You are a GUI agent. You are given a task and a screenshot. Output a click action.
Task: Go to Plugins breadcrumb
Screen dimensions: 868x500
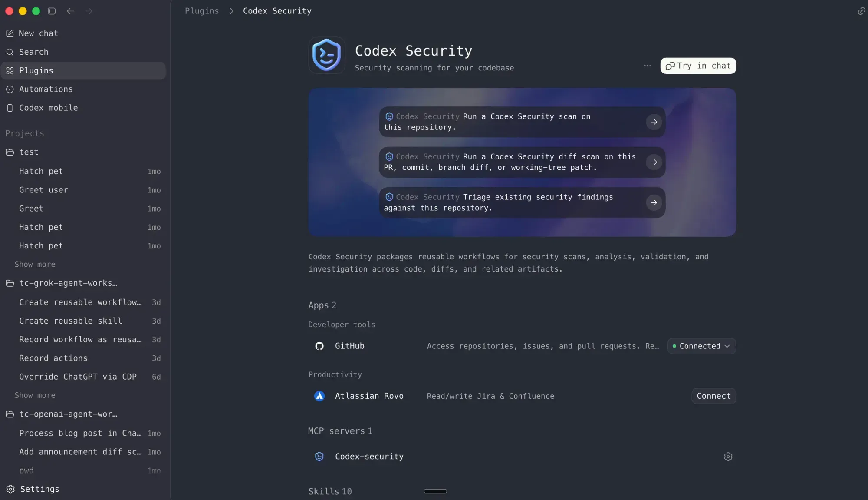[x=202, y=11]
